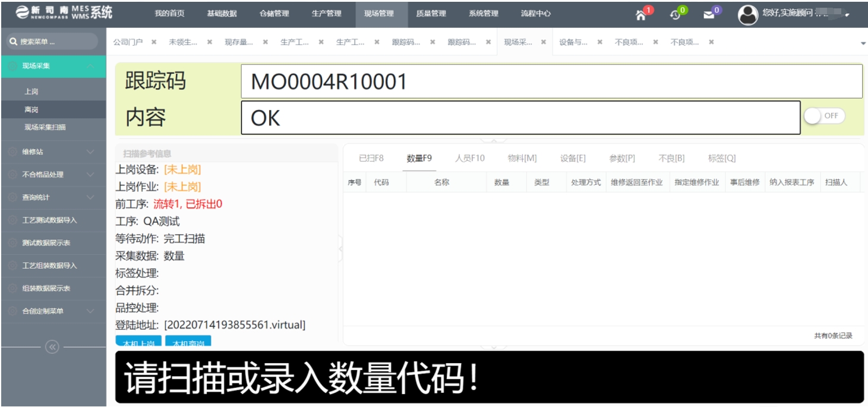Click the 新司南 MES WMS logo

tap(63, 13)
